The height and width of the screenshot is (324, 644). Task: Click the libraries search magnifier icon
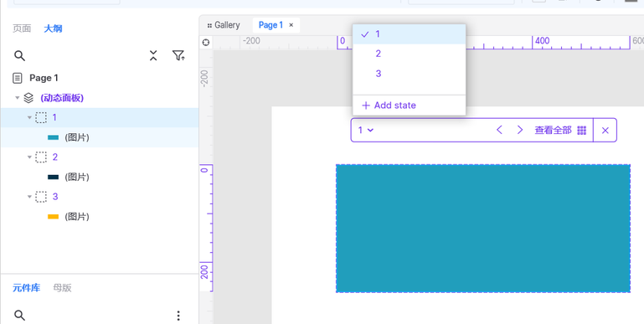click(19, 316)
